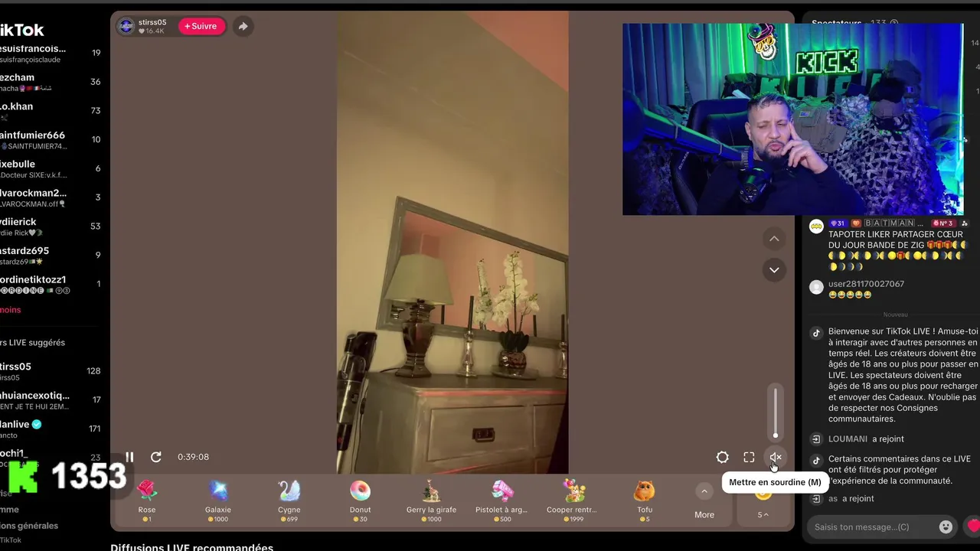Open stirss05 profile avatar
This screenshot has width=980, height=551.
pyautogui.click(x=126, y=26)
